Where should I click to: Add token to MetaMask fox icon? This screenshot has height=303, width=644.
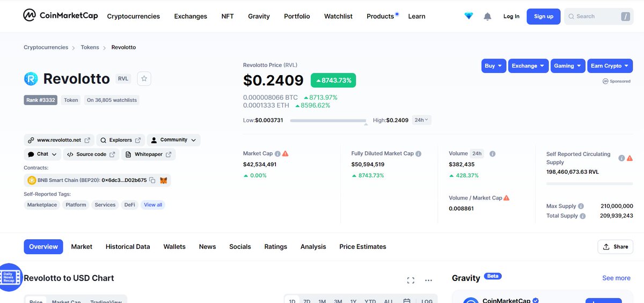(x=164, y=180)
